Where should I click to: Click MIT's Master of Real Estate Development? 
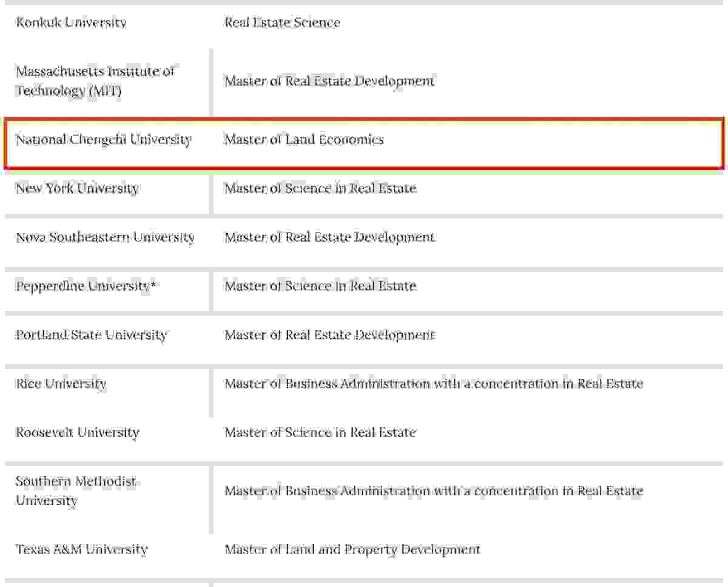click(x=329, y=81)
